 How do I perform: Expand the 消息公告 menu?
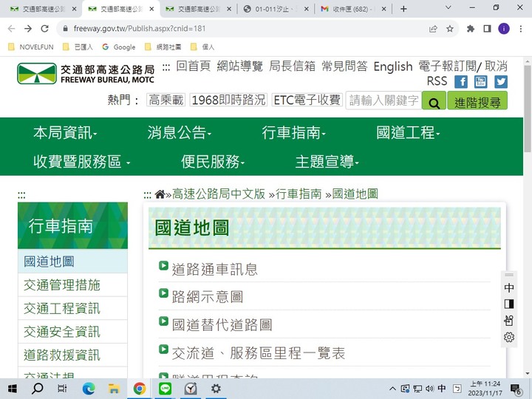pos(179,133)
